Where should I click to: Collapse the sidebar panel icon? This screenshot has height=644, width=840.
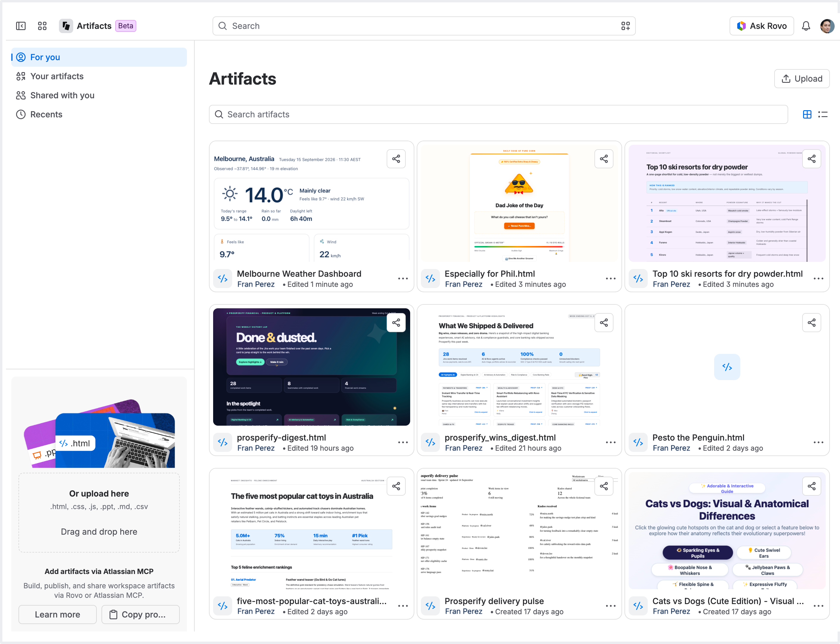(21, 26)
